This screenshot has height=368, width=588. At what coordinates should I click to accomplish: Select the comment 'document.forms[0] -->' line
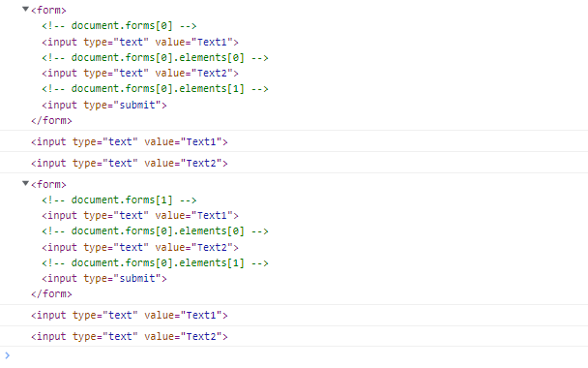[x=119, y=26]
